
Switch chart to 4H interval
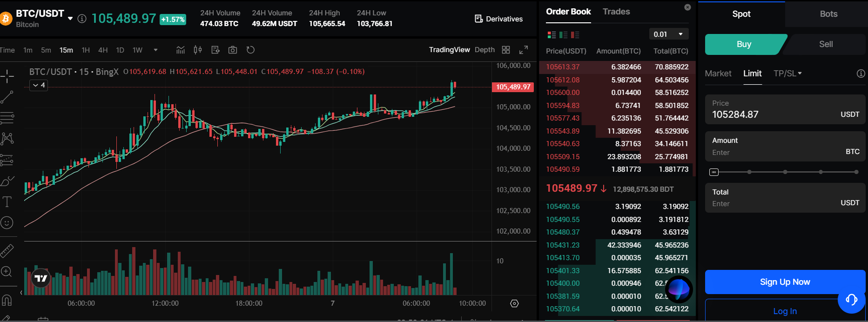[103, 50]
